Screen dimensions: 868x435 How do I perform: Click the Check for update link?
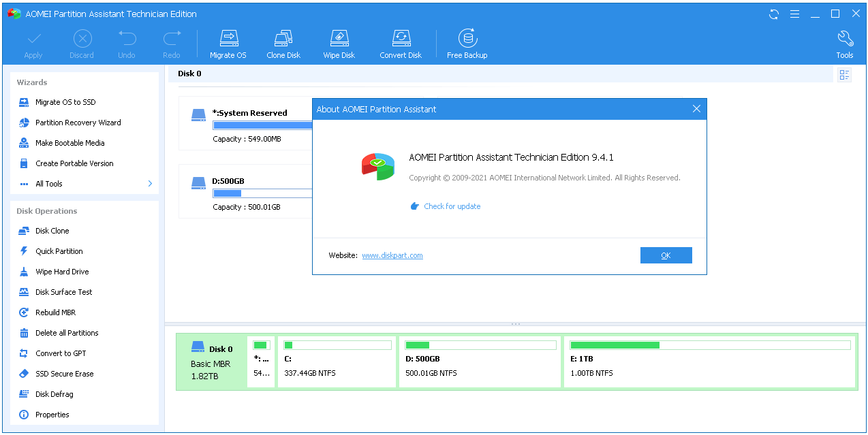pyautogui.click(x=452, y=206)
